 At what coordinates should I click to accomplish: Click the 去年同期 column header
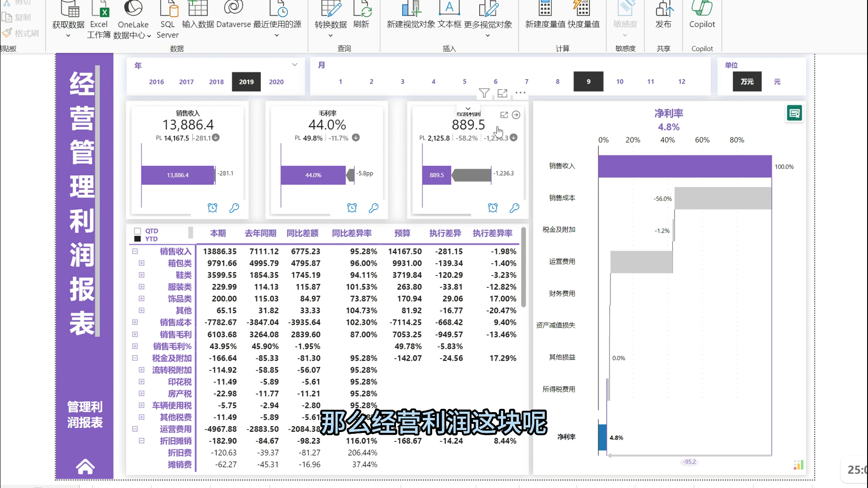tap(260, 233)
